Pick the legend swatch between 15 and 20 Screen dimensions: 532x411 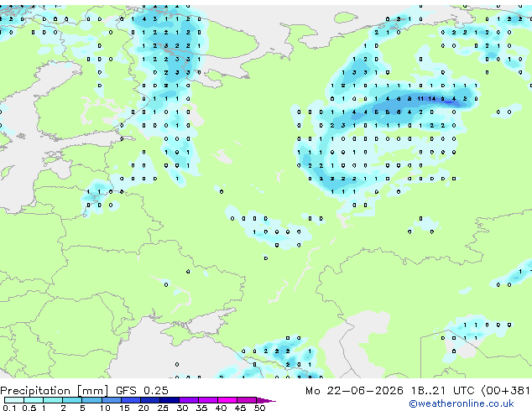pos(131,400)
